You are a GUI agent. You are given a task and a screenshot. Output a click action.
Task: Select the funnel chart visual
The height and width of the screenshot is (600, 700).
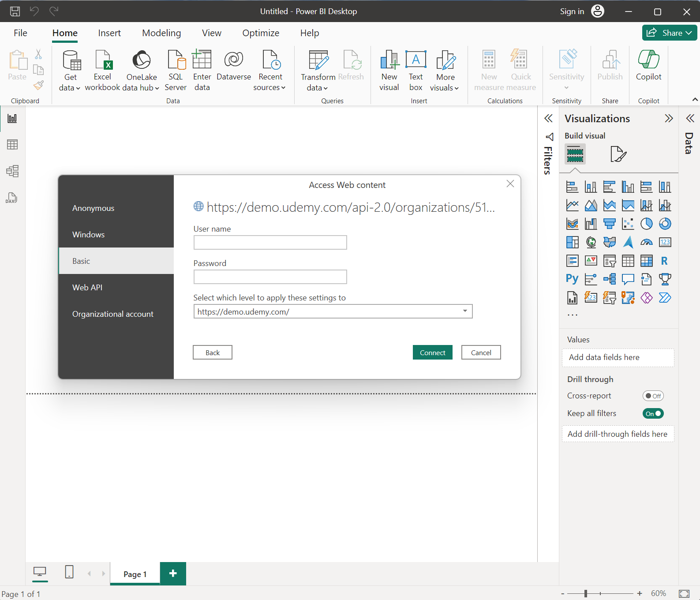click(x=609, y=224)
